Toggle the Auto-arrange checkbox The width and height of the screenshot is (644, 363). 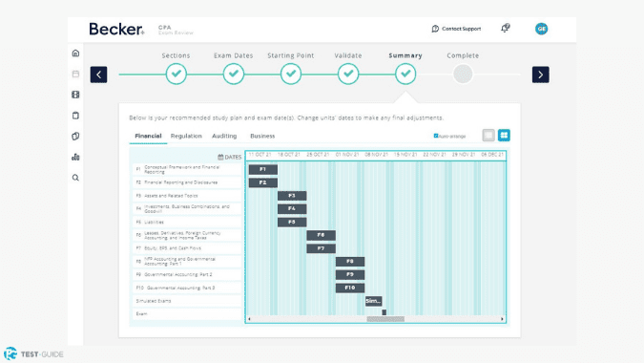tap(436, 136)
